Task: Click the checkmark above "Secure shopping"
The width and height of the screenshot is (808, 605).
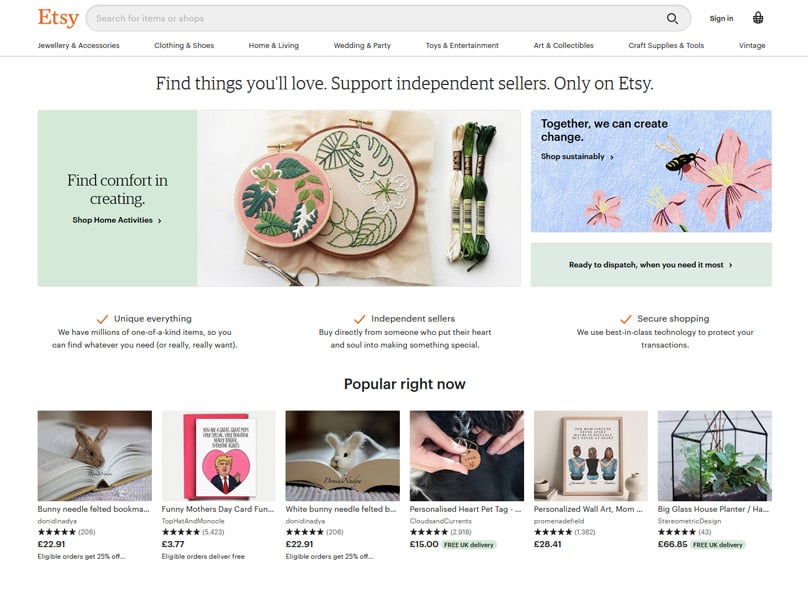Action: [x=625, y=318]
